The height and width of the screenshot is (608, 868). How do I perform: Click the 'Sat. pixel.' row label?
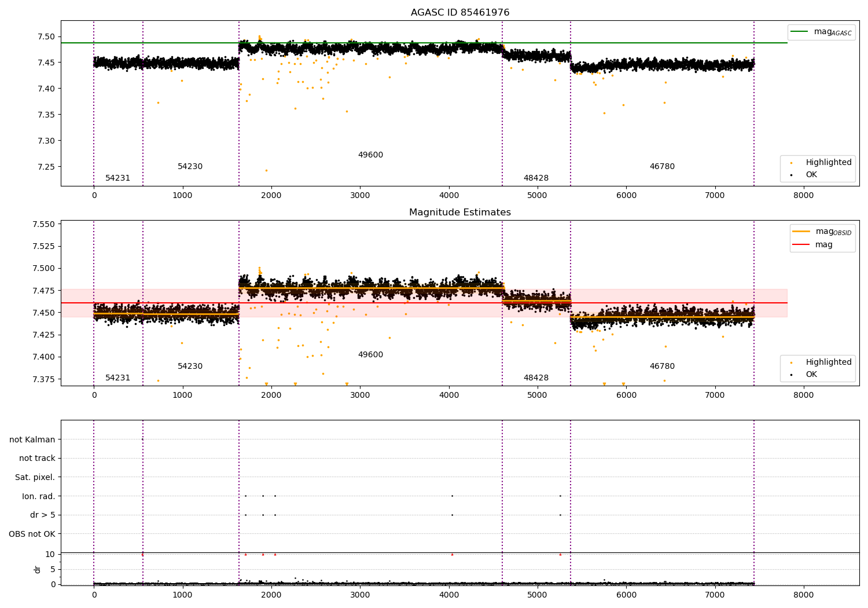click(x=35, y=478)
